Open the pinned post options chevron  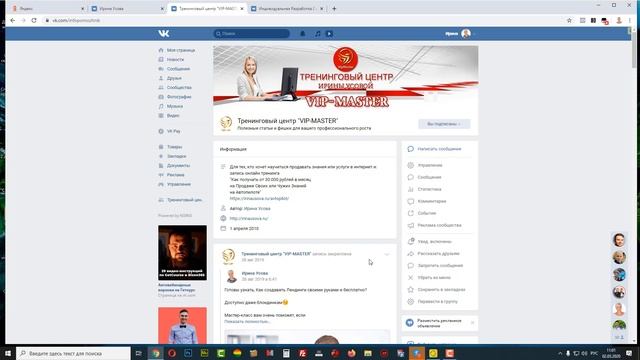pyautogui.click(x=387, y=254)
